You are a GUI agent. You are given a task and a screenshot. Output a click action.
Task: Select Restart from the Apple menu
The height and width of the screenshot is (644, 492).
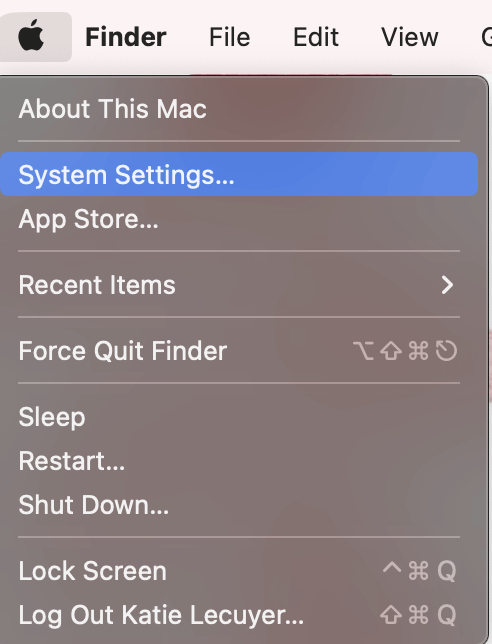(239, 460)
